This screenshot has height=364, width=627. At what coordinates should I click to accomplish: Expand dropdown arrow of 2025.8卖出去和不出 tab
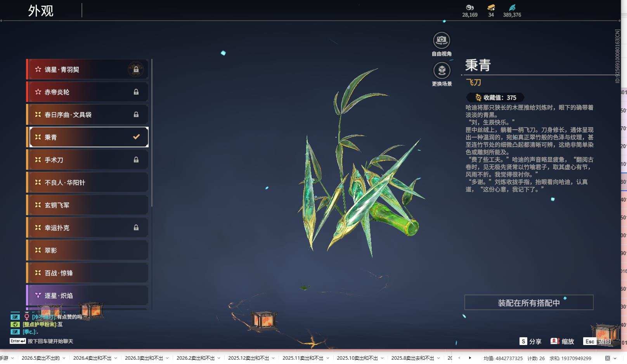pyautogui.click(x=438, y=358)
